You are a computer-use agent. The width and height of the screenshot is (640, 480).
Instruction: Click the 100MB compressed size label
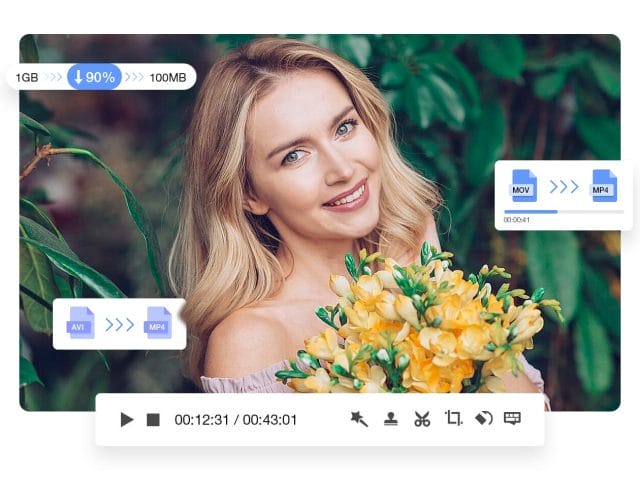click(x=167, y=77)
